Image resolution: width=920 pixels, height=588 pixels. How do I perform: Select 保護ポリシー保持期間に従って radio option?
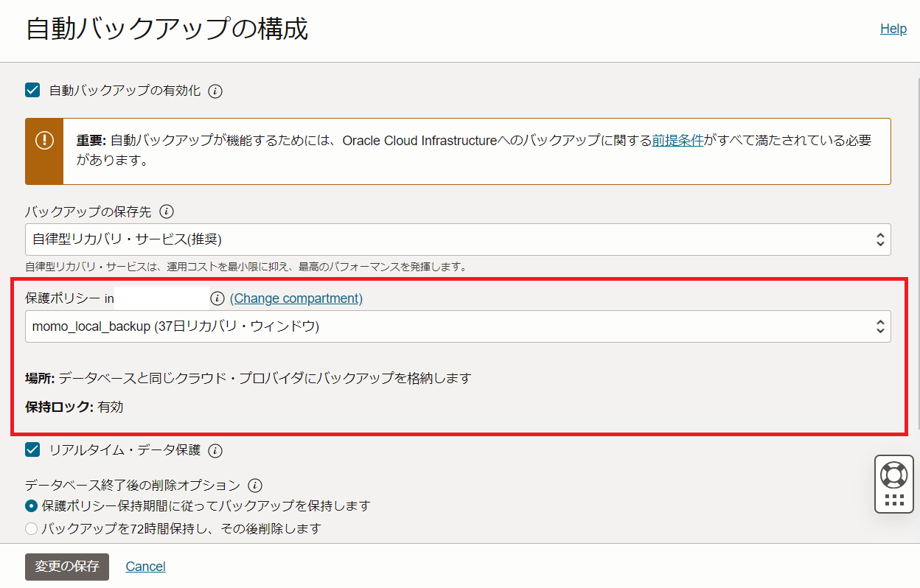click(x=31, y=506)
